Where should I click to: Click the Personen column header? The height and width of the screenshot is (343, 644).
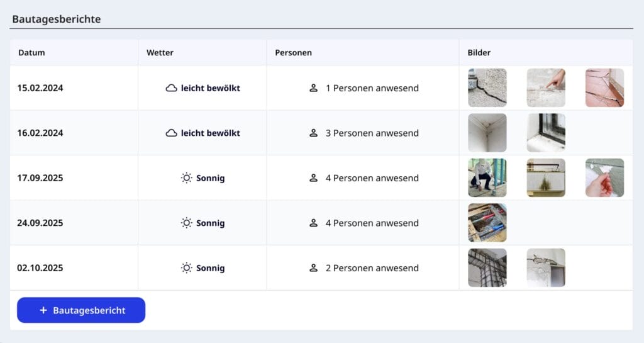pyautogui.click(x=293, y=53)
